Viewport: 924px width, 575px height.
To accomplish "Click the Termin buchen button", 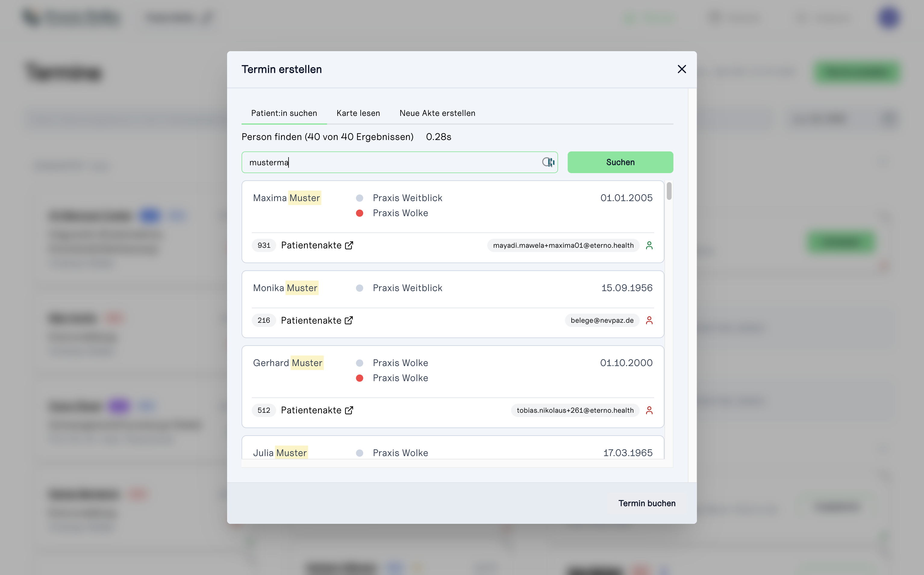I will pos(647,503).
